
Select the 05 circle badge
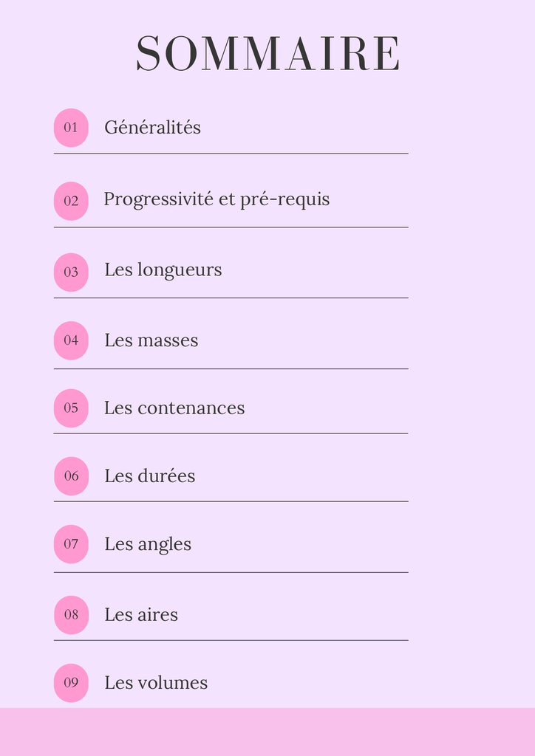(x=71, y=408)
